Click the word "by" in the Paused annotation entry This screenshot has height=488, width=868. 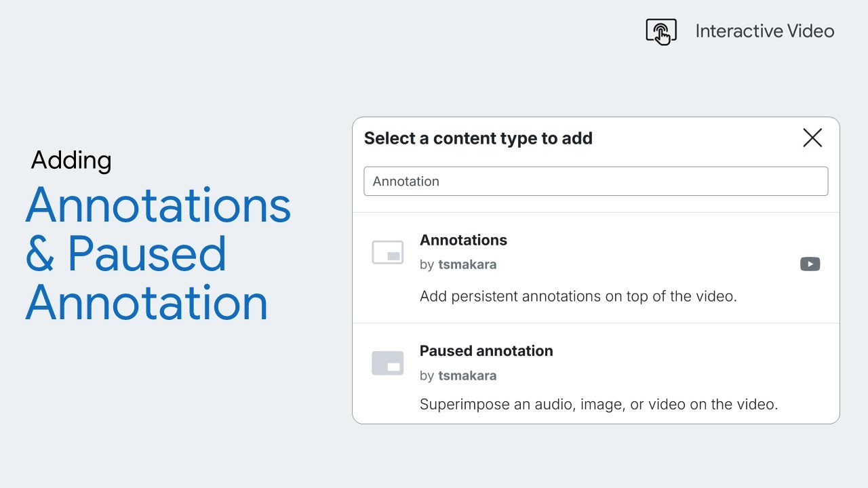tap(427, 375)
